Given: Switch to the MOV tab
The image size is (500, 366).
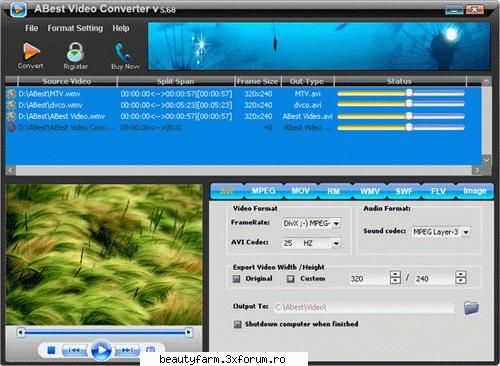Looking at the screenshot, I should pos(301,191).
